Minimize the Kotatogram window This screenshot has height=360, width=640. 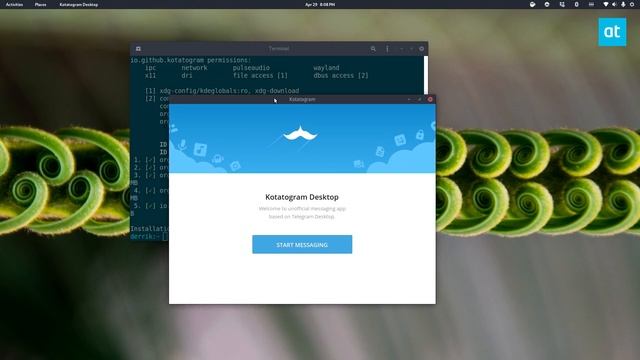[409, 99]
